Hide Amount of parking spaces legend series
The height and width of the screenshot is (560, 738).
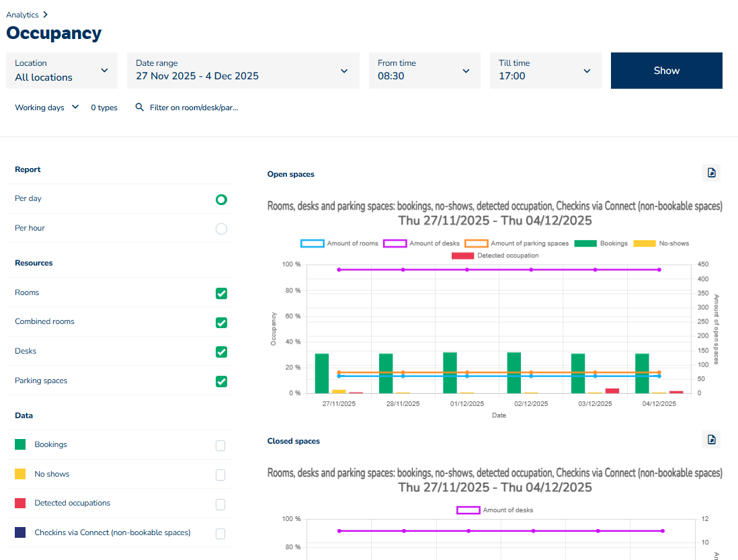pos(517,243)
